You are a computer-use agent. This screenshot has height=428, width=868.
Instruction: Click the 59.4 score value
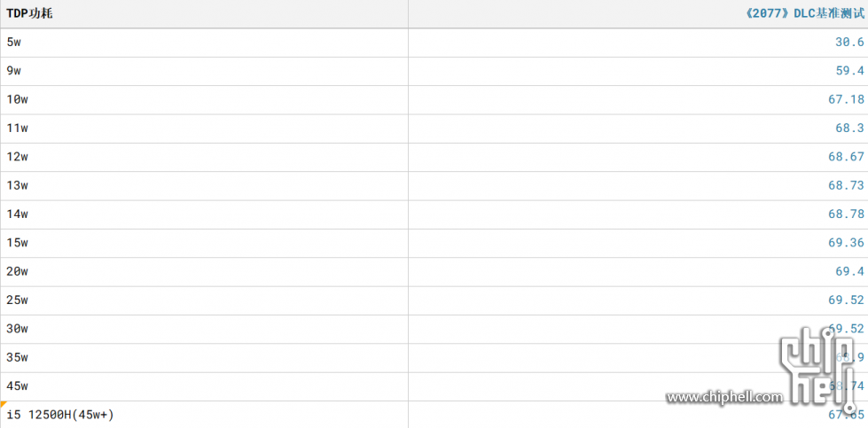click(x=849, y=71)
